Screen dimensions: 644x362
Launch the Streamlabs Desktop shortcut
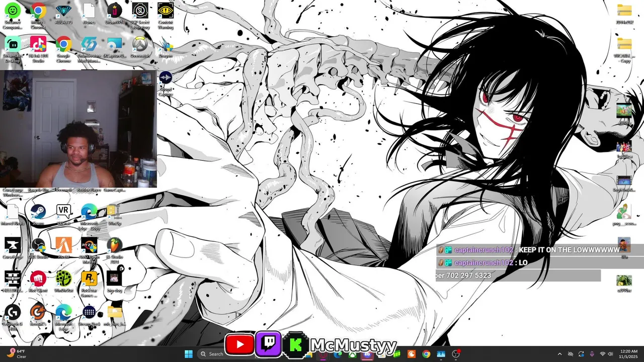tap(12, 49)
